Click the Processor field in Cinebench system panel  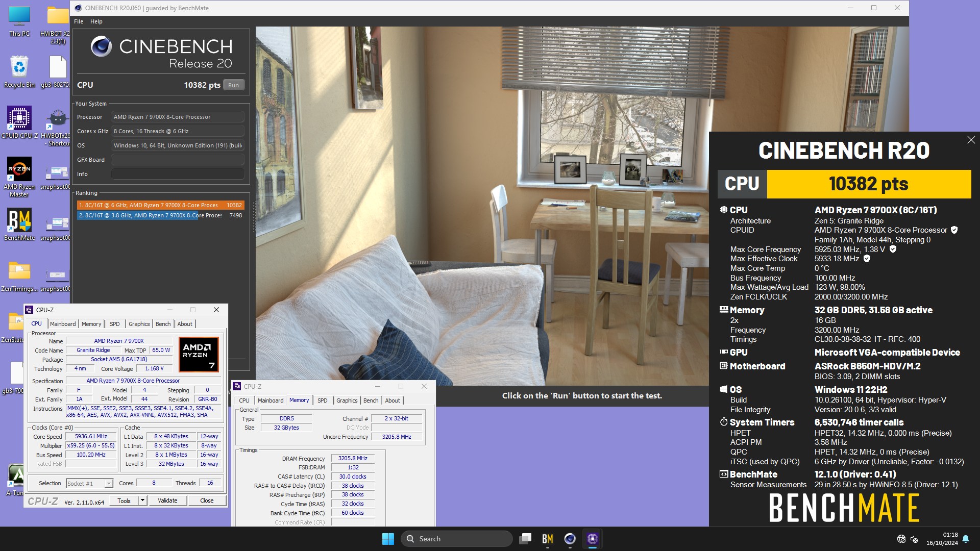click(x=178, y=117)
